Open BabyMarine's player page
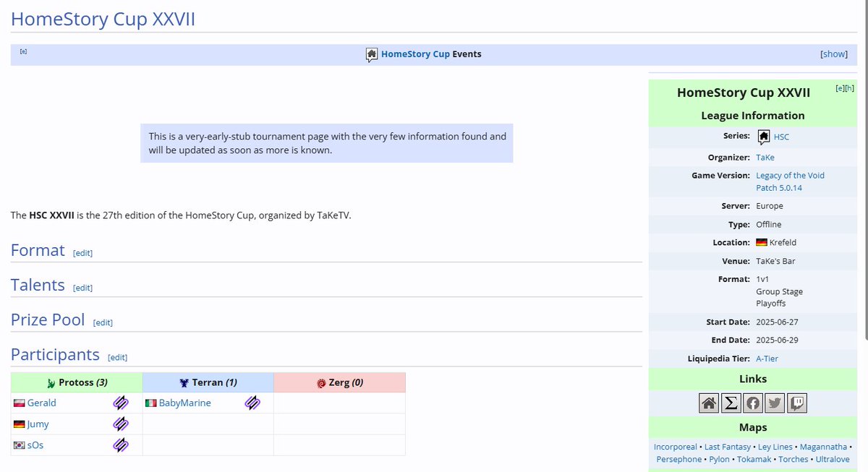Viewport: 868px width, 472px height. click(185, 403)
